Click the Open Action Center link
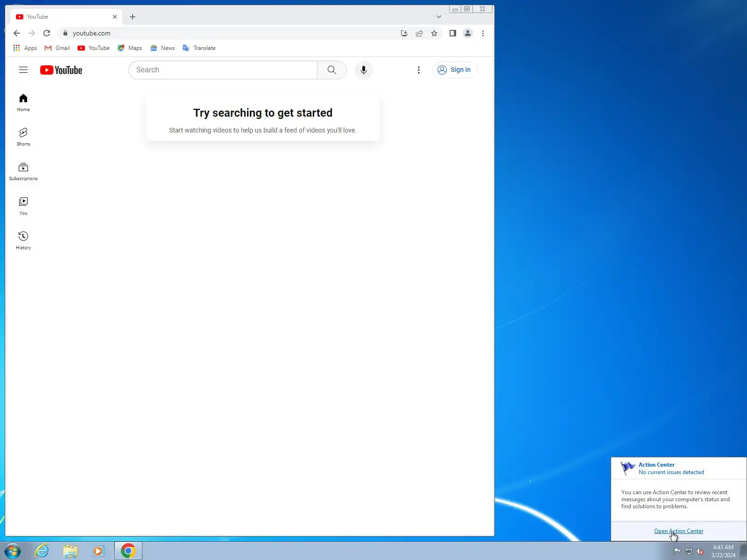 point(678,531)
